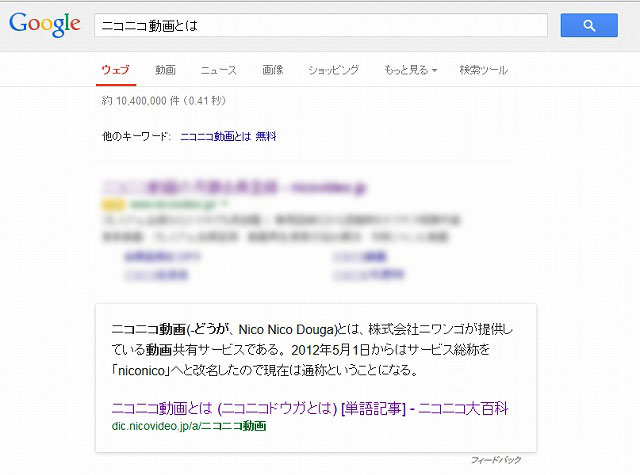Screen dimensions: 640x475
Task: Focus the search box containing ニコニコ動画とは
Action: tap(321, 25)
